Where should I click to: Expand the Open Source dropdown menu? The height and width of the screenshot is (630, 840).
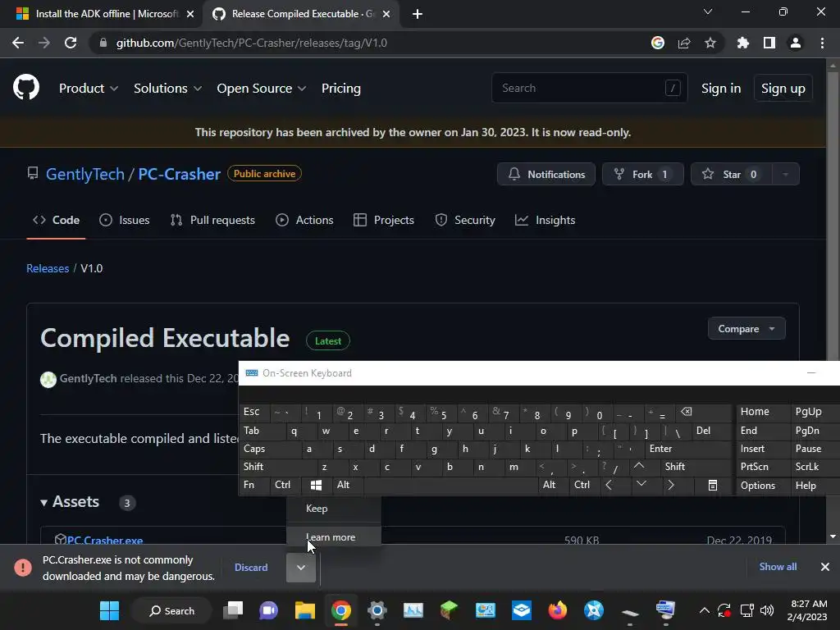[x=261, y=88]
